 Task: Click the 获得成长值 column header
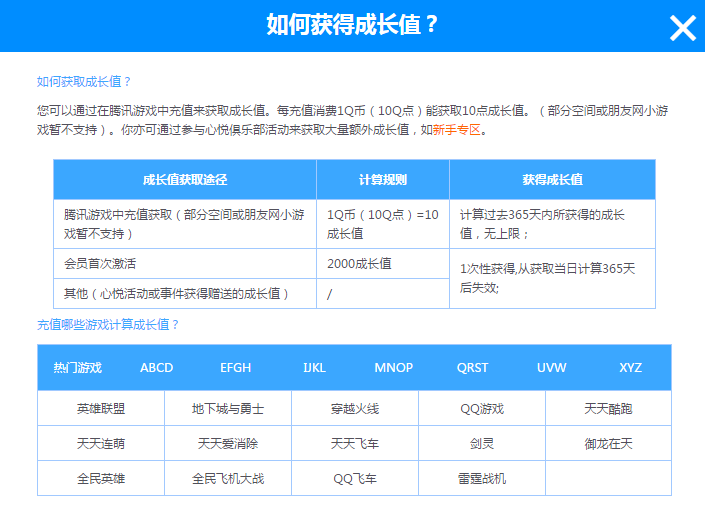[552, 179]
